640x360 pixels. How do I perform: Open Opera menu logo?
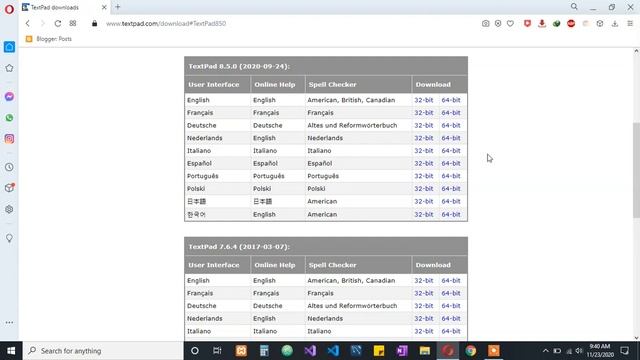[x=9, y=9]
